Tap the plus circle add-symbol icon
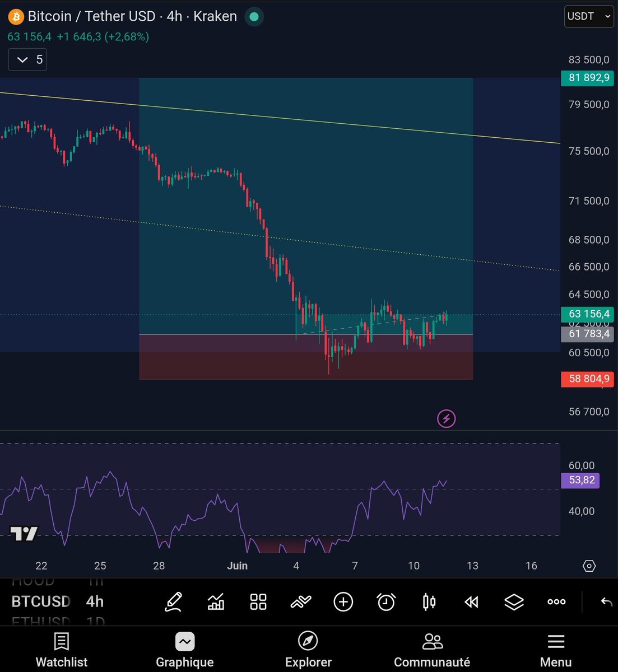 pos(343,602)
